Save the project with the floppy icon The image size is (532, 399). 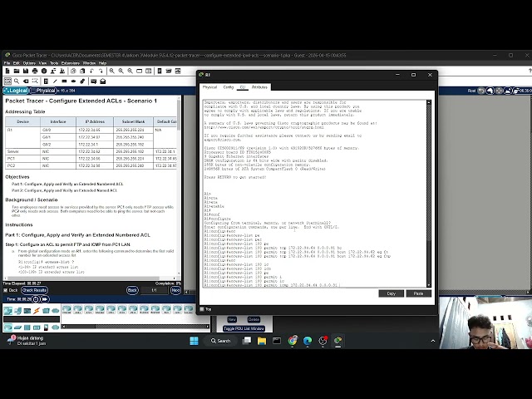click(26, 71)
